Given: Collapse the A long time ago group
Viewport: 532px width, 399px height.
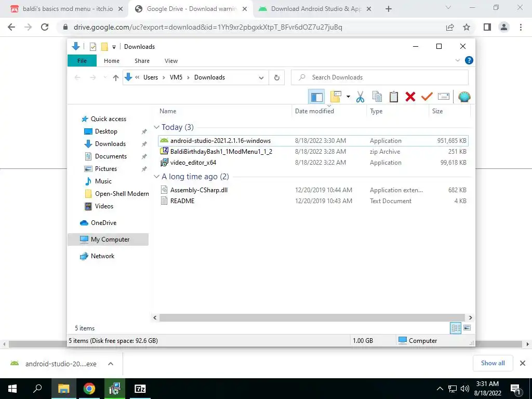Looking at the screenshot, I should click(156, 177).
